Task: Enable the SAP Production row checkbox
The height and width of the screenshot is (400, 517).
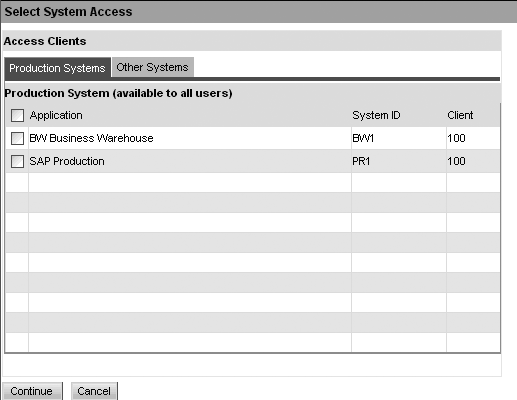Action: [17, 161]
